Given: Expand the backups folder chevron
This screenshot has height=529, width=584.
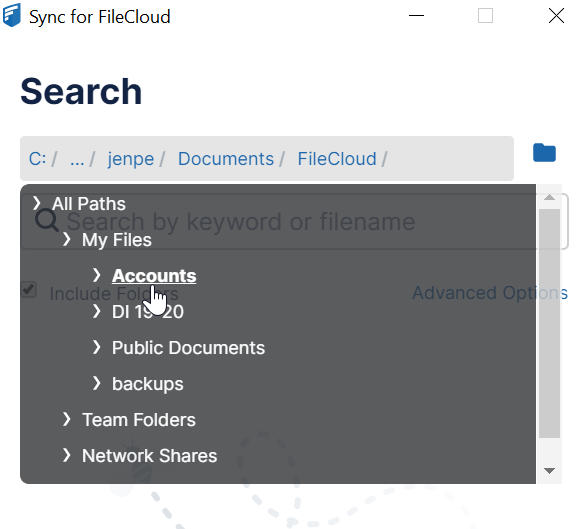Looking at the screenshot, I should coord(96,383).
